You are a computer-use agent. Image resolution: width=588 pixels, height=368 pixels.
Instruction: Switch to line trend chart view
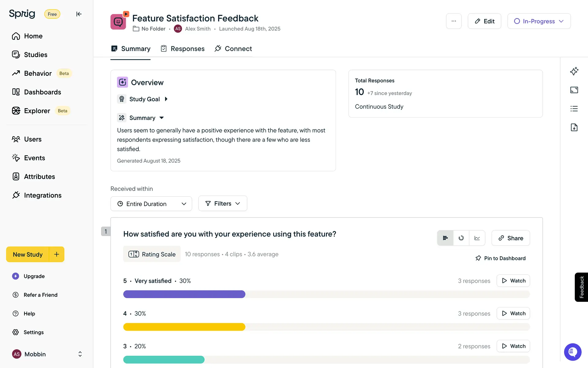(x=477, y=238)
